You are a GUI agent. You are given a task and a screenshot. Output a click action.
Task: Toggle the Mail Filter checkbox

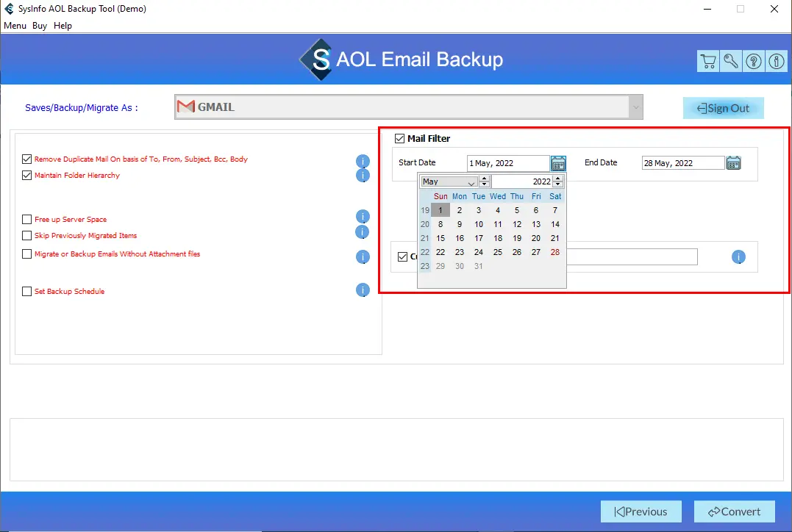point(399,138)
